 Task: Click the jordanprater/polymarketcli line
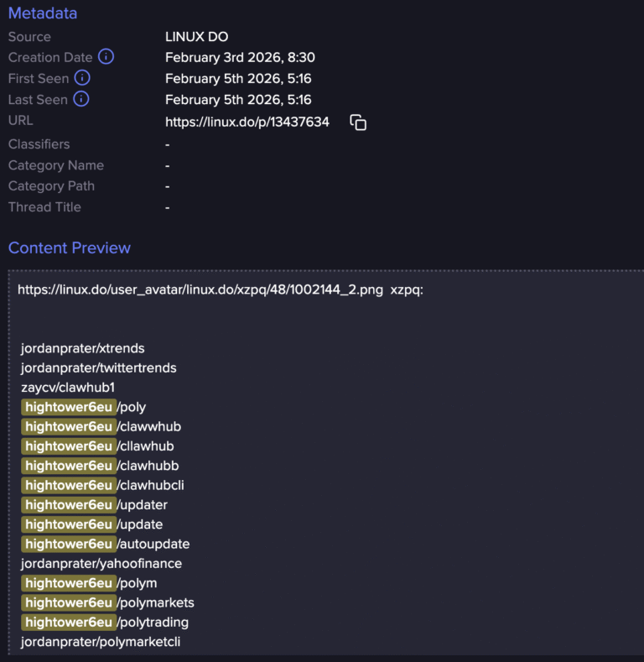[101, 642]
